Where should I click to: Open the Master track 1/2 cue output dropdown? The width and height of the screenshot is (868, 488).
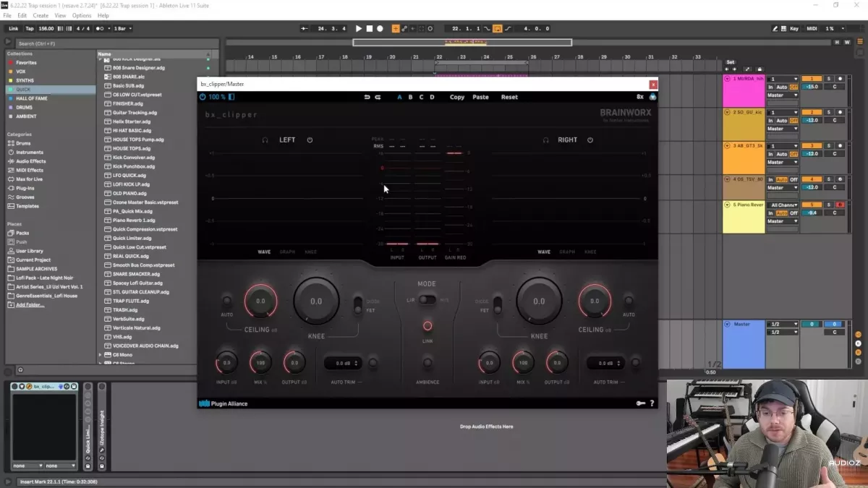[x=783, y=325]
